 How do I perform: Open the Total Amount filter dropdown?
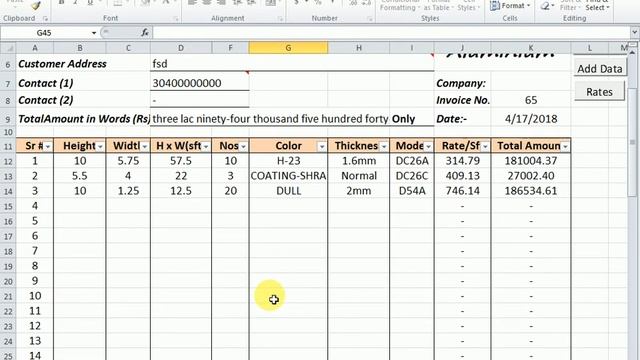tap(565, 146)
